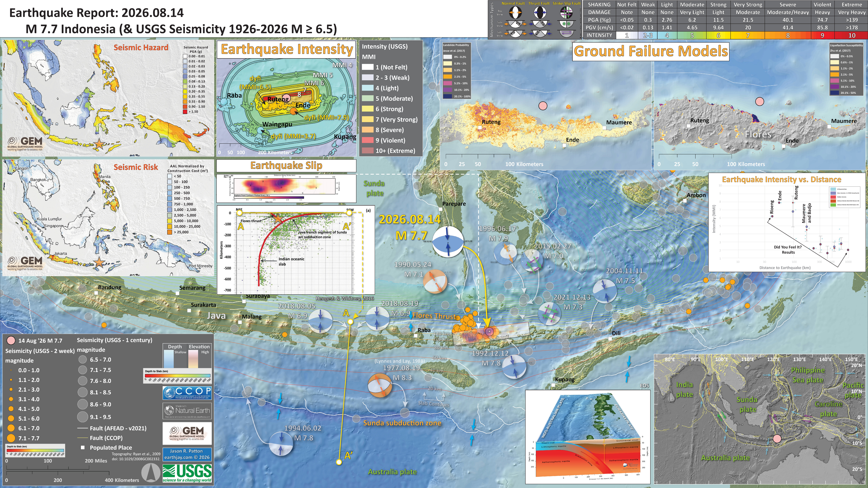Viewport: 868px width, 488px height.
Task: Click the A' endpoint marker of the profile line
Action: (339, 462)
